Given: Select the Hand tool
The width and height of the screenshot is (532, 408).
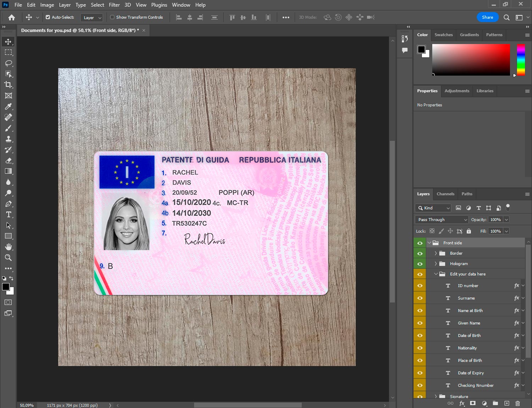Looking at the screenshot, I should tap(9, 247).
